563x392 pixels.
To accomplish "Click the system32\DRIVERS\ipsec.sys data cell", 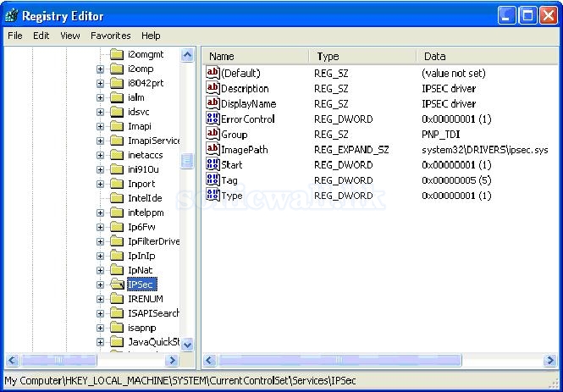I will (x=485, y=150).
